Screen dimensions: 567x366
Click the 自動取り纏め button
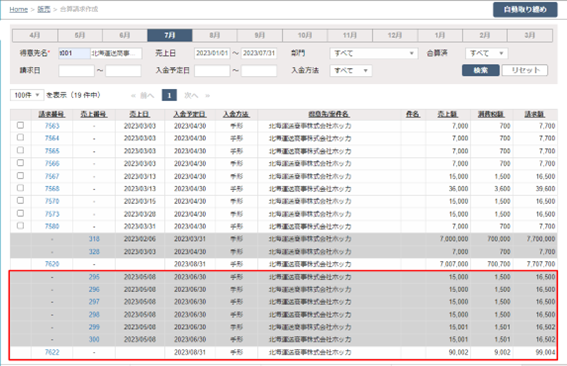tap(525, 10)
